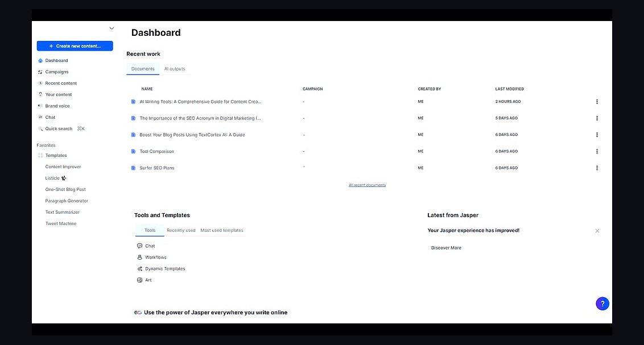Click the Templates grid icon
The height and width of the screenshot is (345, 644).
(40, 156)
